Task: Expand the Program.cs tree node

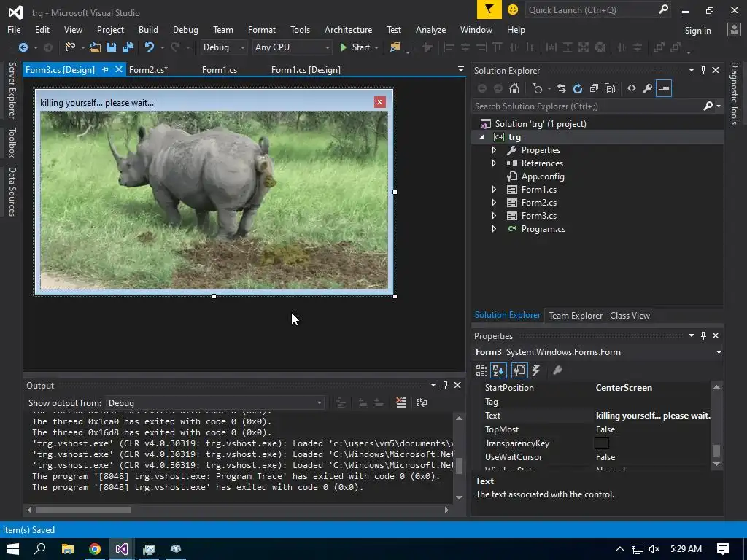Action: tap(494, 229)
